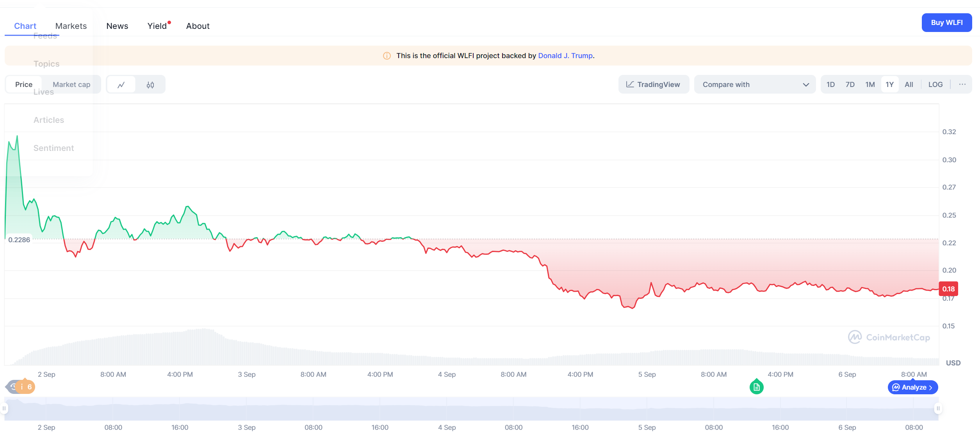Switch to line chart view icon
Screen dimensions: 980x445
[x=121, y=85]
